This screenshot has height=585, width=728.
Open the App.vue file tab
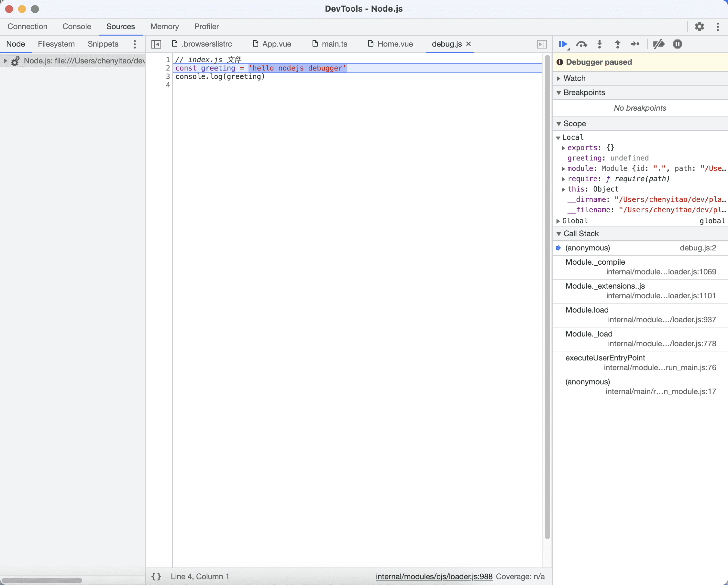tap(272, 44)
